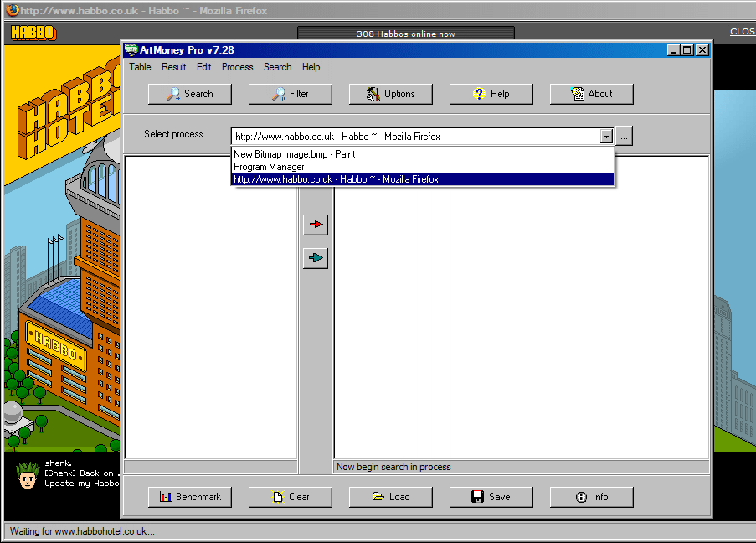756x543 pixels.
Task: Run the Benchmark button
Action: 190,497
